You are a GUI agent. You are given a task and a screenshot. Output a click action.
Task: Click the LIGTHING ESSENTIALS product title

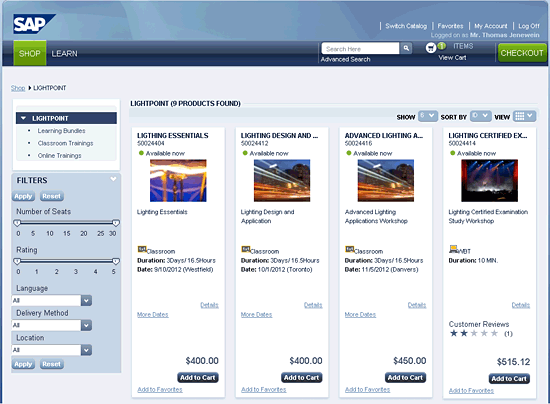173,135
